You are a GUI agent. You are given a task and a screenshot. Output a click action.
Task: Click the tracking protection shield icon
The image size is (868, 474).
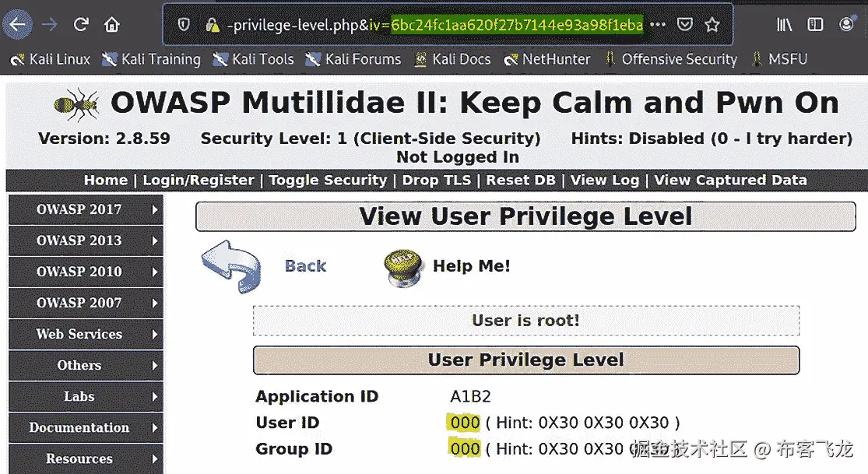[182, 24]
